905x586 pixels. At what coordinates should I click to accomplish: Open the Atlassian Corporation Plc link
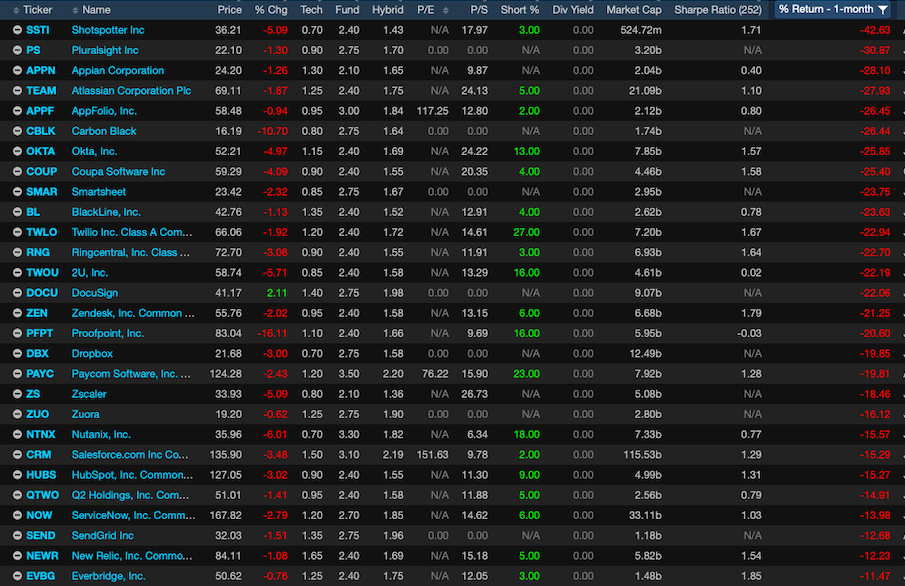point(131,91)
